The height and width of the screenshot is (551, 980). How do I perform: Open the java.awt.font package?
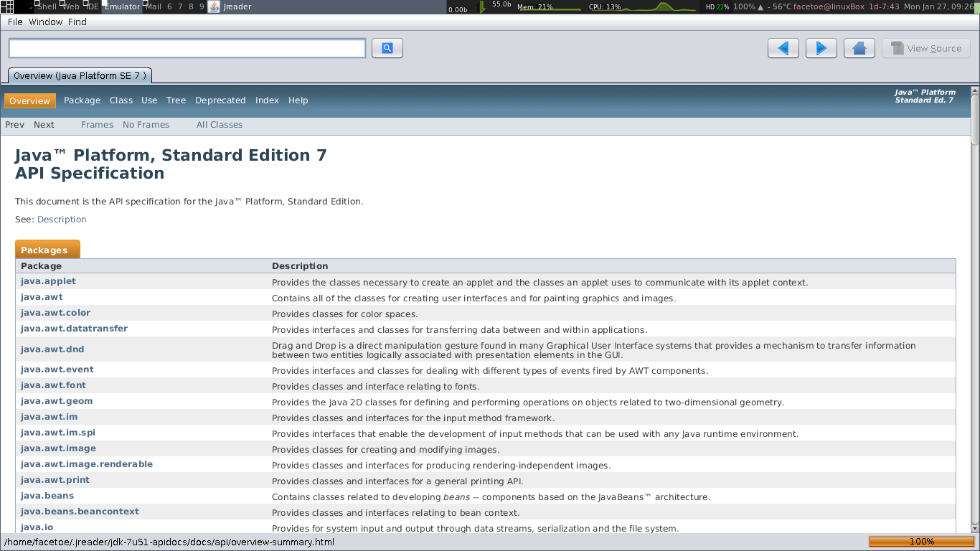(x=53, y=385)
